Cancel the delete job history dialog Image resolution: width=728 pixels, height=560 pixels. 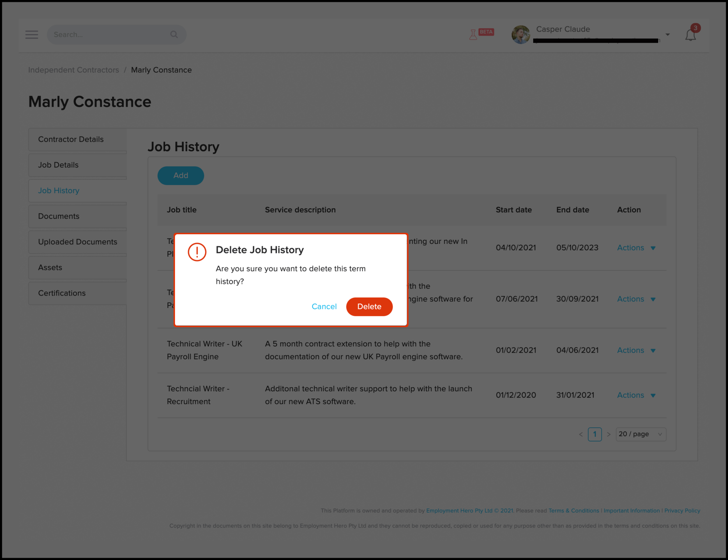tap(324, 307)
